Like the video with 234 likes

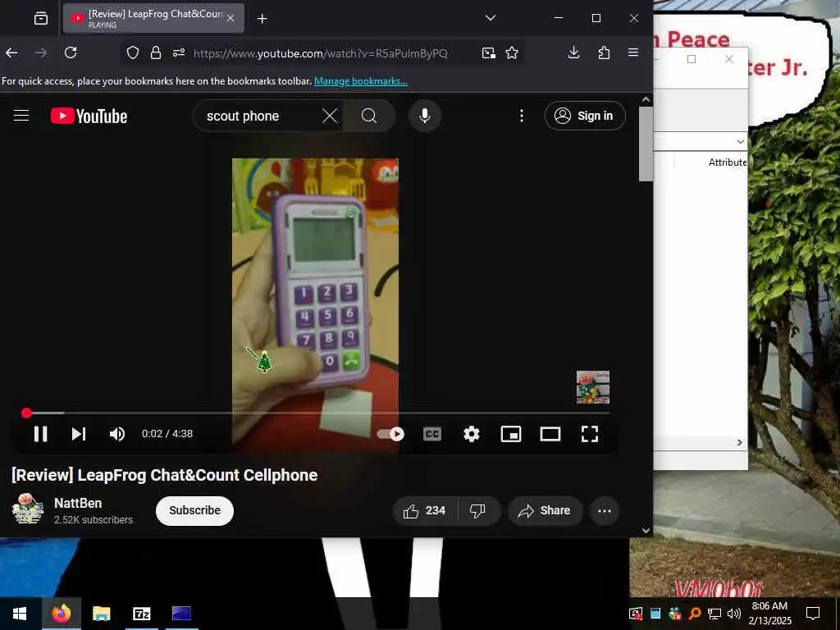426,510
